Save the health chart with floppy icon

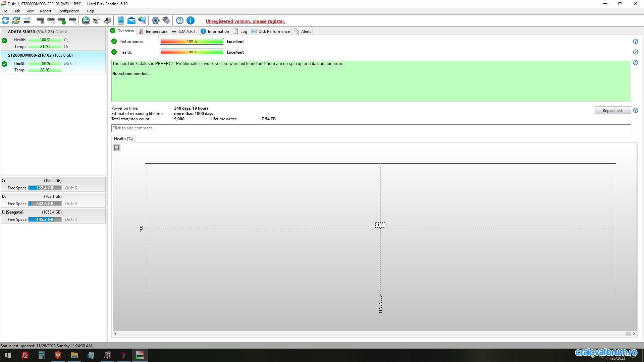[117, 147]
